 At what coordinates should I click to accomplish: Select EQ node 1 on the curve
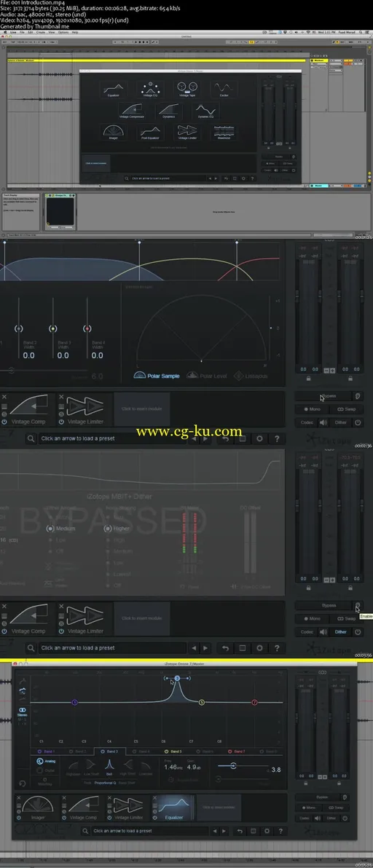coord(75,703)
